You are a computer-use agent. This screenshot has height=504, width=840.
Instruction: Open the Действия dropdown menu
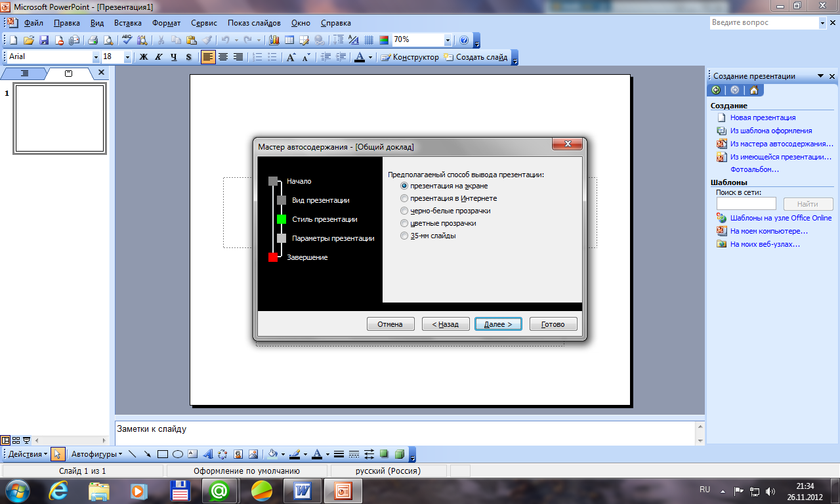pos(28,453)
